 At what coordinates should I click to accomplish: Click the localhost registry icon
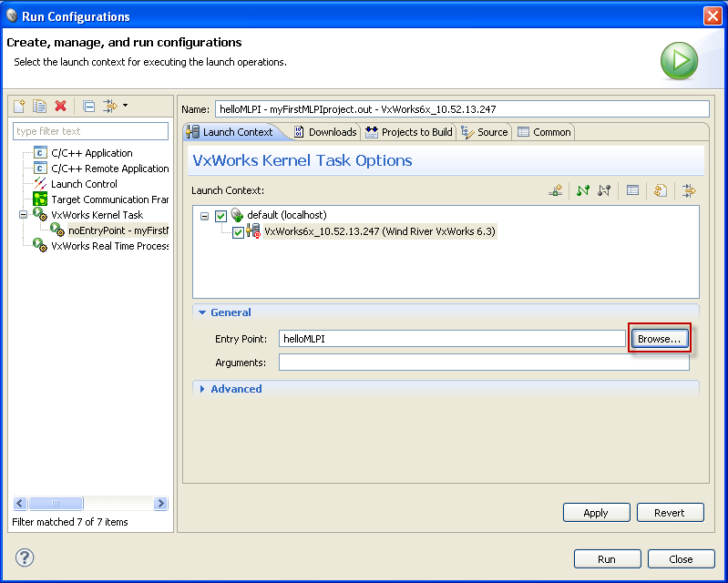coord(237,214)
